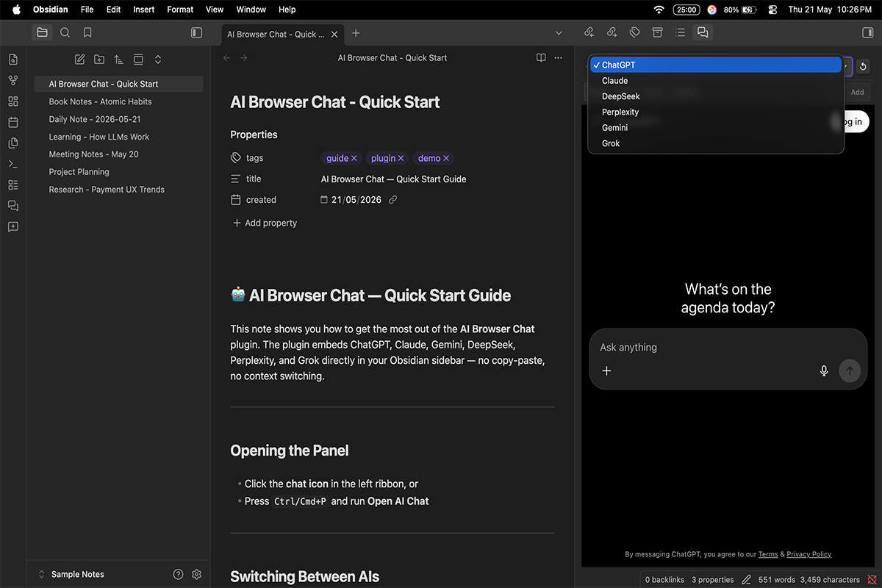Close the AI Browser Chat tab
Image resolution: width=882 pixels, height=588 pixels.
pyautogui.click(x=334, y=34)
